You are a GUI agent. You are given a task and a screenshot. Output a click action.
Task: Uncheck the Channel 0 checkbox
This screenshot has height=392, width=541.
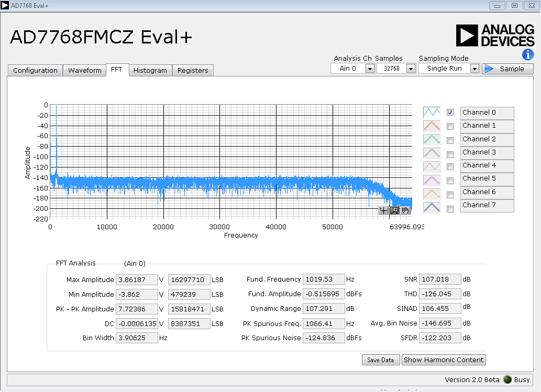point(450,113)
